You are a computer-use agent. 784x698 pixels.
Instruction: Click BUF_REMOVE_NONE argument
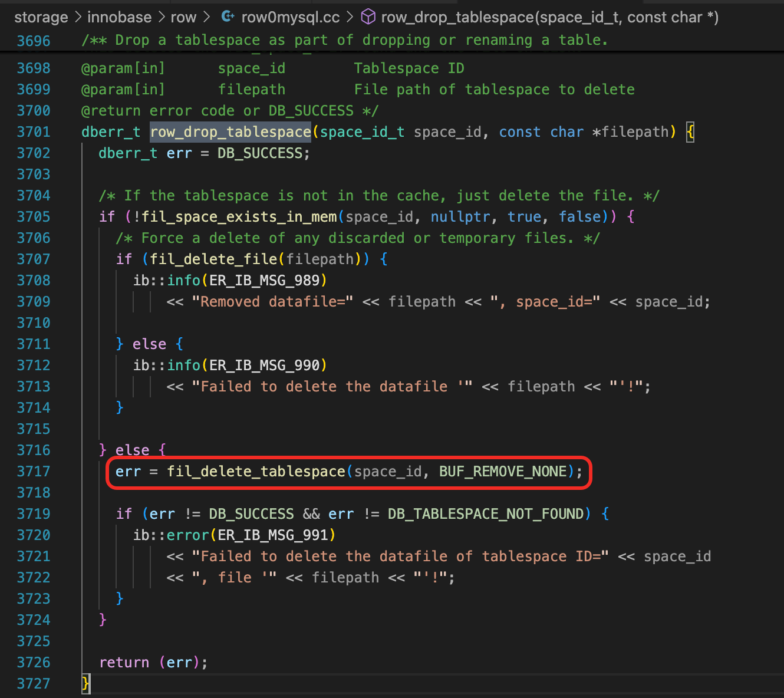pyautogui.click(x=503, y=472)
